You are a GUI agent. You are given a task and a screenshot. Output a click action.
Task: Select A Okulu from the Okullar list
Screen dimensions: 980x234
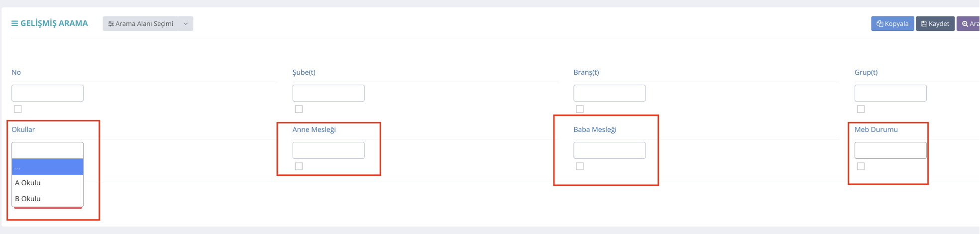tap(47, 183)
